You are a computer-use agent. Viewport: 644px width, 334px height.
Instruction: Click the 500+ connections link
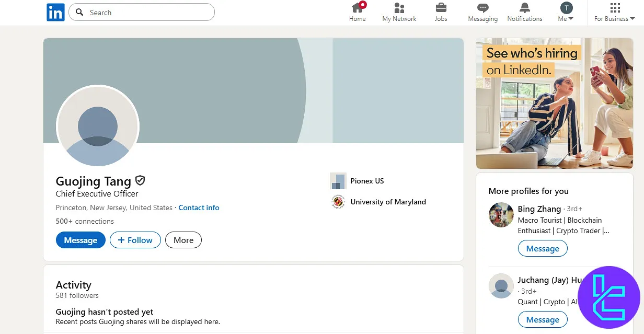click(85, 221)
